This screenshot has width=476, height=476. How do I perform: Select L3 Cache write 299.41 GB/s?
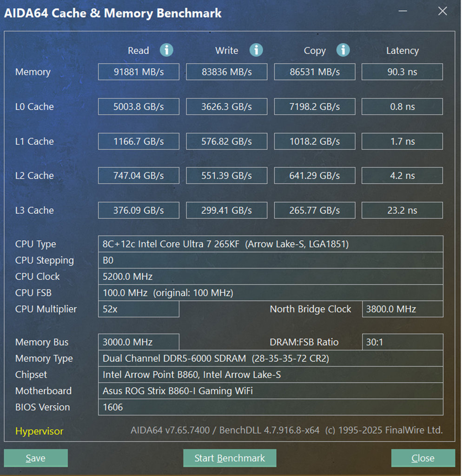coord(226,210)
